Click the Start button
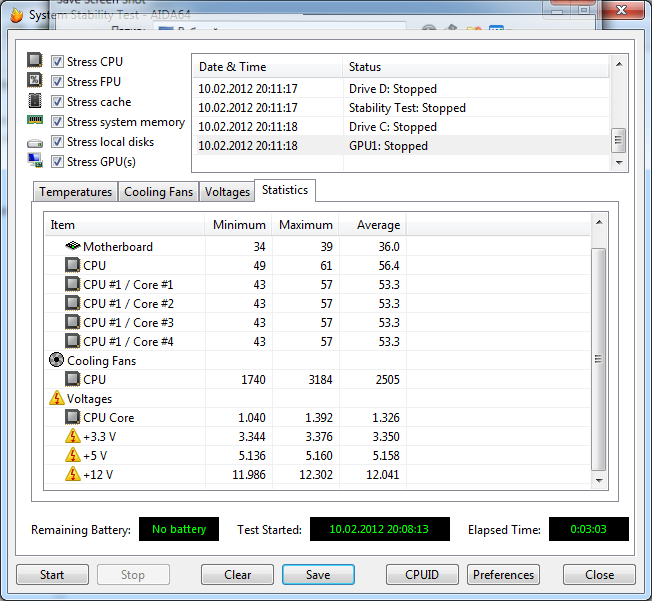Screen dimensions: 652x601 tap(52, 574)
